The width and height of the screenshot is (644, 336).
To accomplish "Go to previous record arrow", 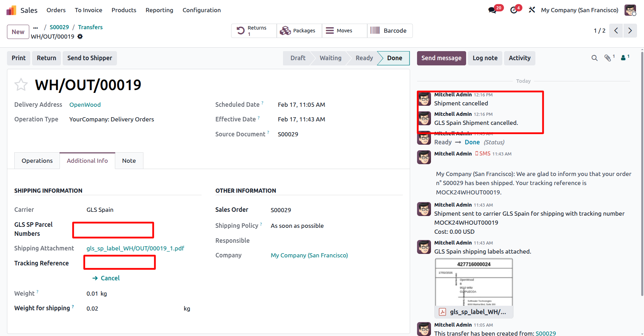I will click(616, 31).
